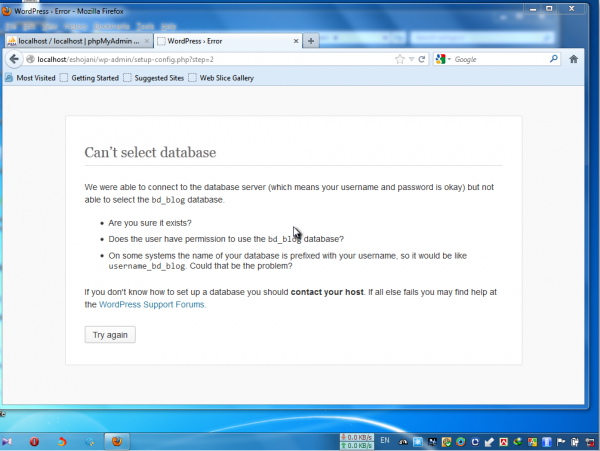
Task: Open the Edit menu
Action: point(29,26)
